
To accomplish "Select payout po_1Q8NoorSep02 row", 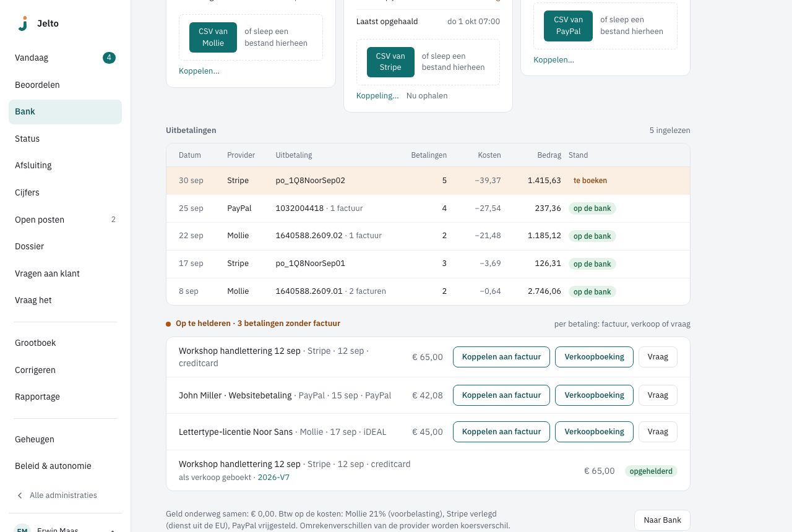I will tap(428, 181).
